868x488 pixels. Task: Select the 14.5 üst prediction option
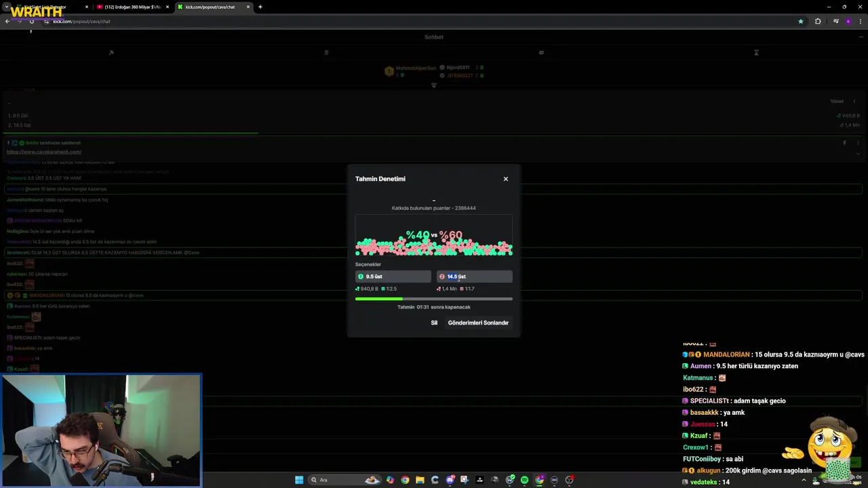tap(475, 277)
